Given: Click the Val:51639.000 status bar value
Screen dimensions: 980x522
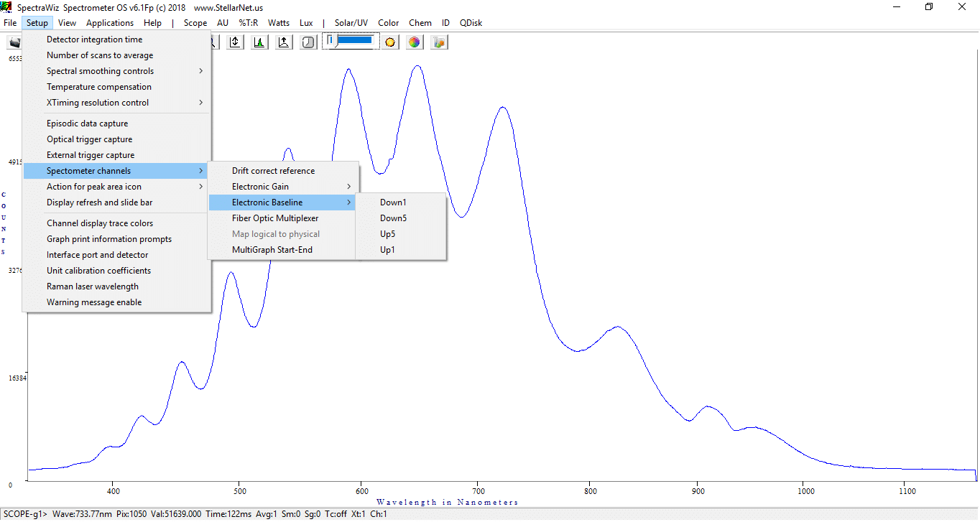Looking at the screenshot, I should (176, 515).
